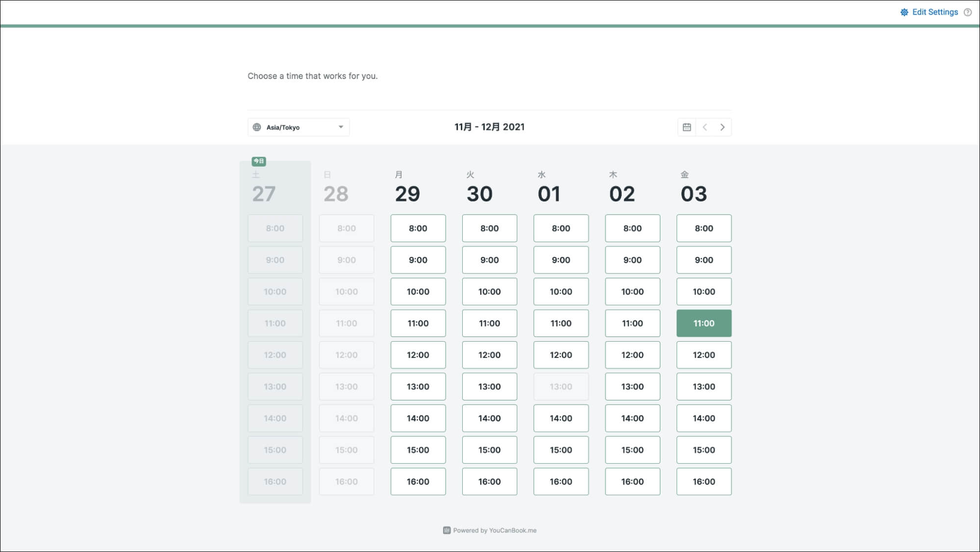Go to previous week using left chevron
Image resolution: width=980 pixels, height=552 pixels.
(x=704, y=127)
